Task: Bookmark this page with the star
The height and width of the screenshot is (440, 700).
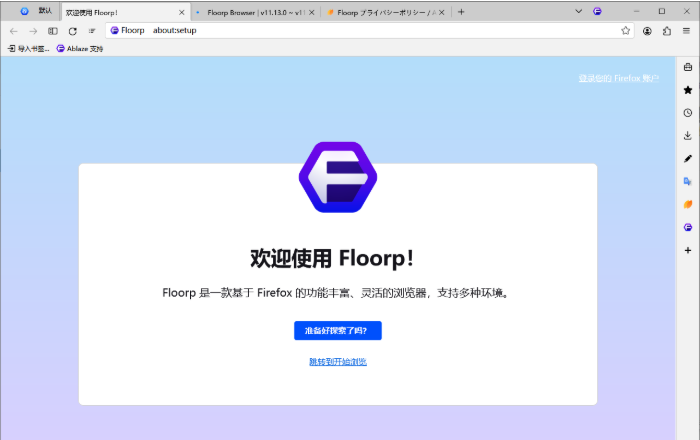Action: click(x=625, y=30)
